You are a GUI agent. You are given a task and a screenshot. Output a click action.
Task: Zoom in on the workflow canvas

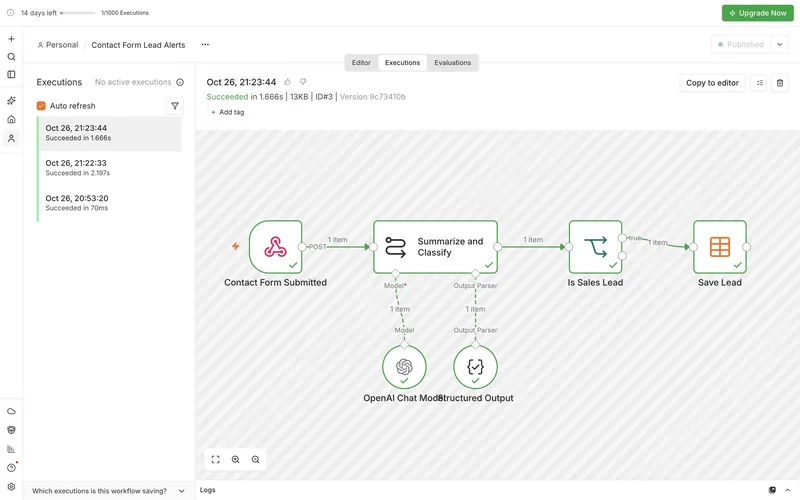pyautogui.click(x=236, y=460)
